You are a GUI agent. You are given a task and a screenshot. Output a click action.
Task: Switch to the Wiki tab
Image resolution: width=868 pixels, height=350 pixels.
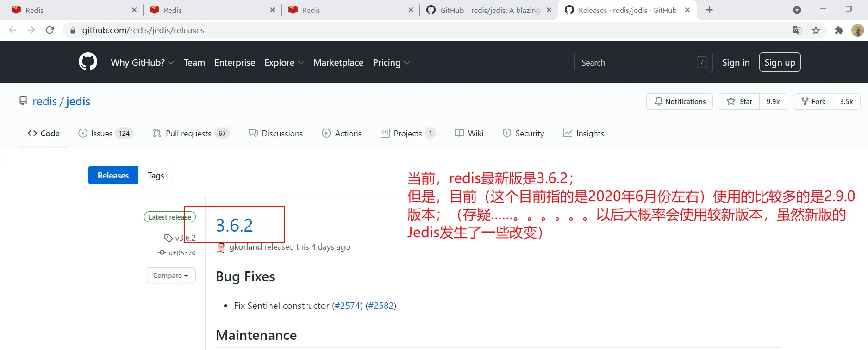pos(469,133)
